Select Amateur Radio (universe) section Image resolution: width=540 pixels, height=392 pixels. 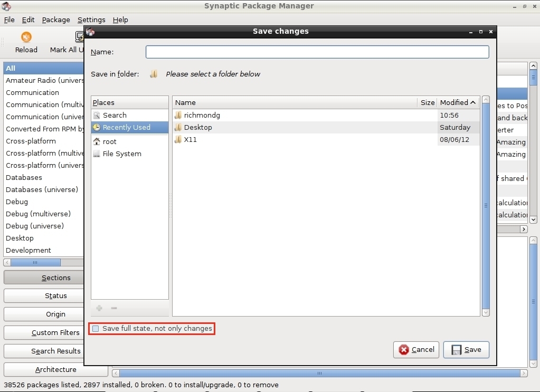(44, 81)
